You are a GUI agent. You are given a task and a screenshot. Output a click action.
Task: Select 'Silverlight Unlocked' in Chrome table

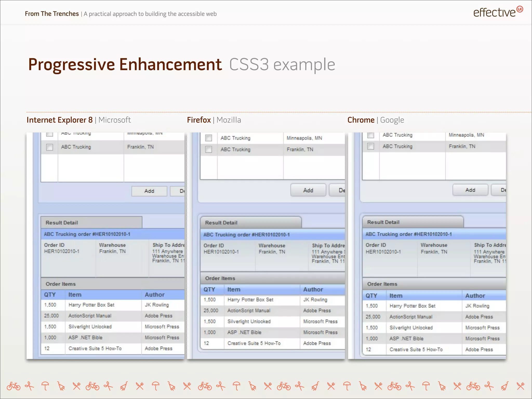(411, 328)
